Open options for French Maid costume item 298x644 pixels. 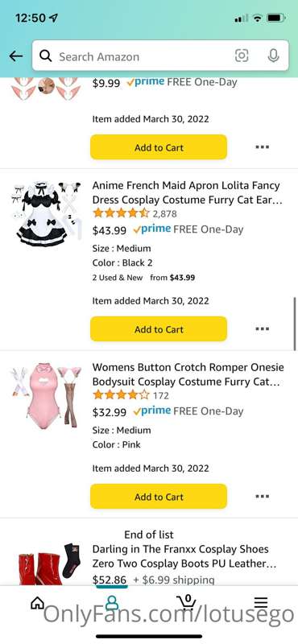click(263, 329)
